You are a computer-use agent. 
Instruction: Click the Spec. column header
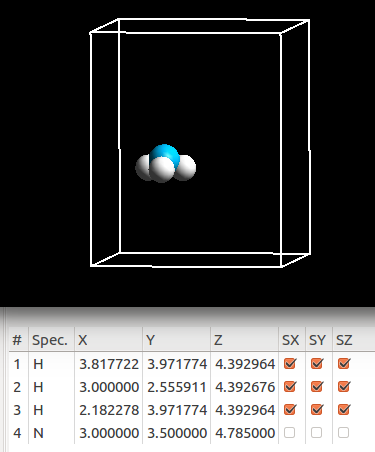coord(51,340)
